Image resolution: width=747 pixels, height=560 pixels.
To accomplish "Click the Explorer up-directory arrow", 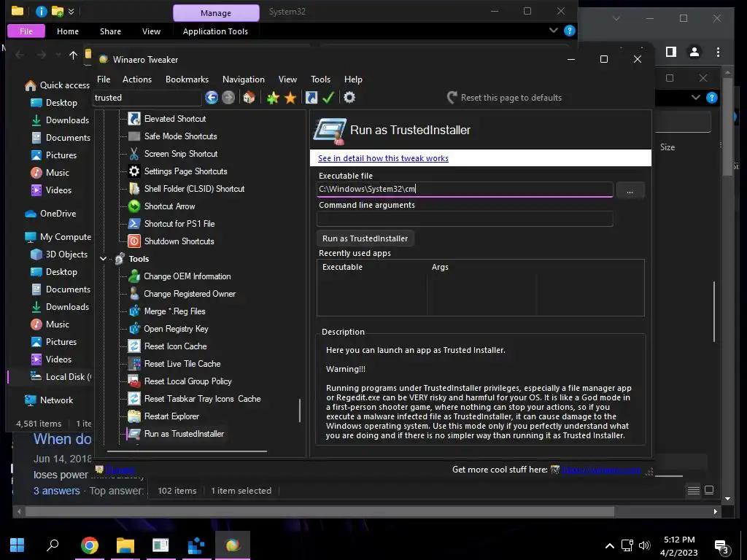I will 73,55.
